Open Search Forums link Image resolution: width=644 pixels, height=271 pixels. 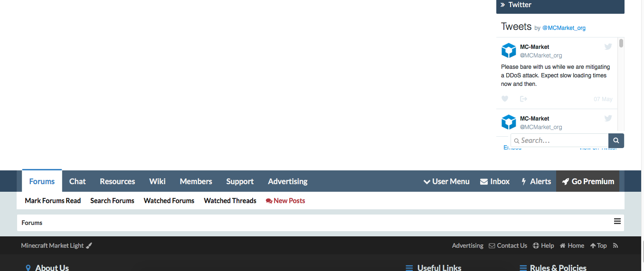pos(112,201)
